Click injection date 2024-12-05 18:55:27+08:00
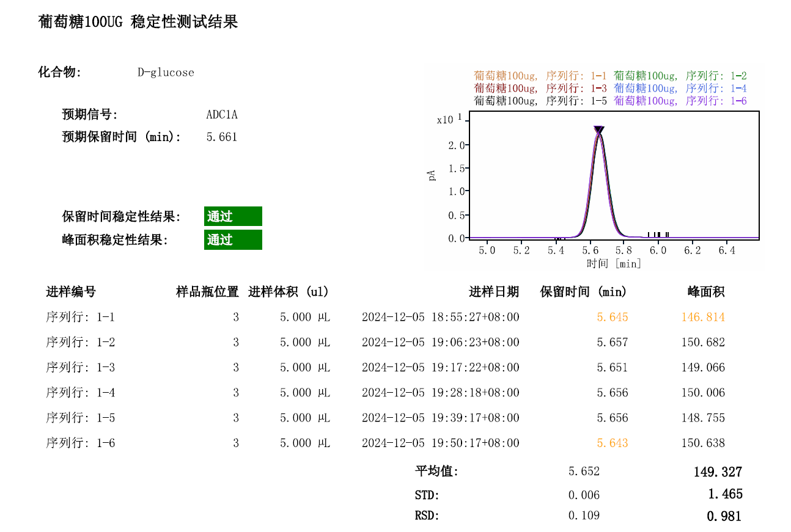 (441, 317)
